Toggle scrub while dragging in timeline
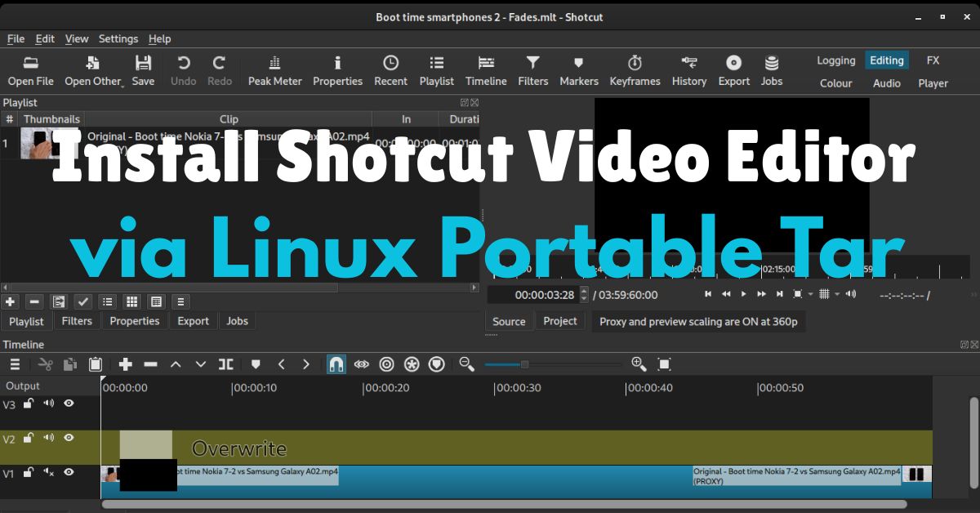The height and width of the screenshot is (513, 980). click(362, 364)
